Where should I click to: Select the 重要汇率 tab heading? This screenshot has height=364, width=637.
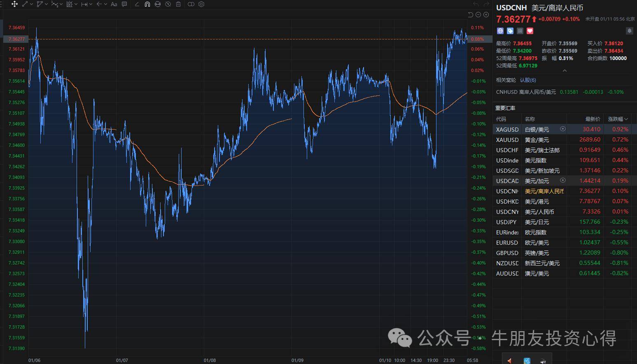coord(505,108)
